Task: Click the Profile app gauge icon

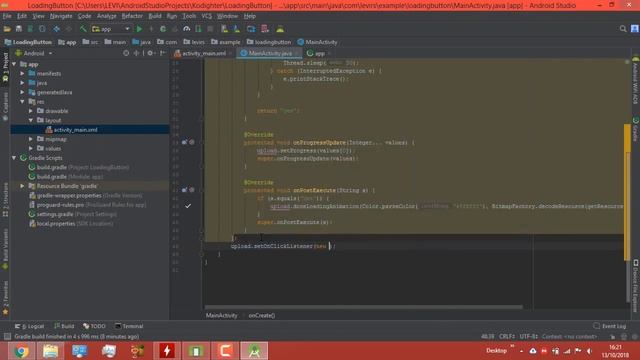Action: pos(187,29)
